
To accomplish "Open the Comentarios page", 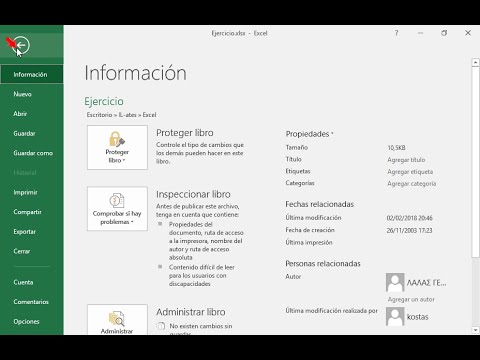I will pyautogui.click(x=32, y=302).
